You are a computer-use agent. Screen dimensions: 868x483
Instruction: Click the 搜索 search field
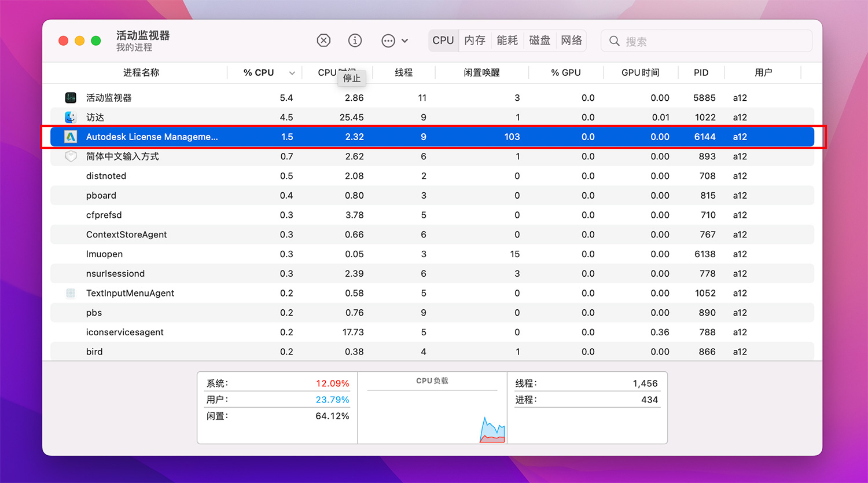coord(707,41)
